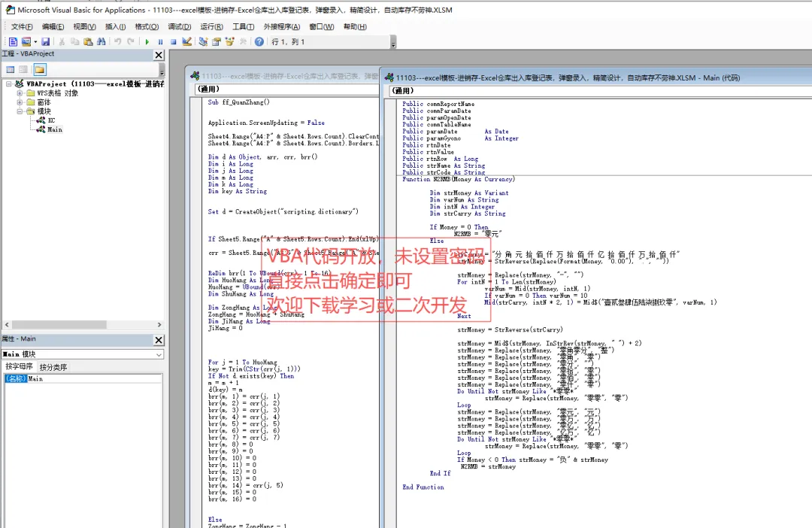Switch to the 按分类序 properties tab
Viewport: 812px width, 528px height.
pyautogui.click(x=53, y=367)
